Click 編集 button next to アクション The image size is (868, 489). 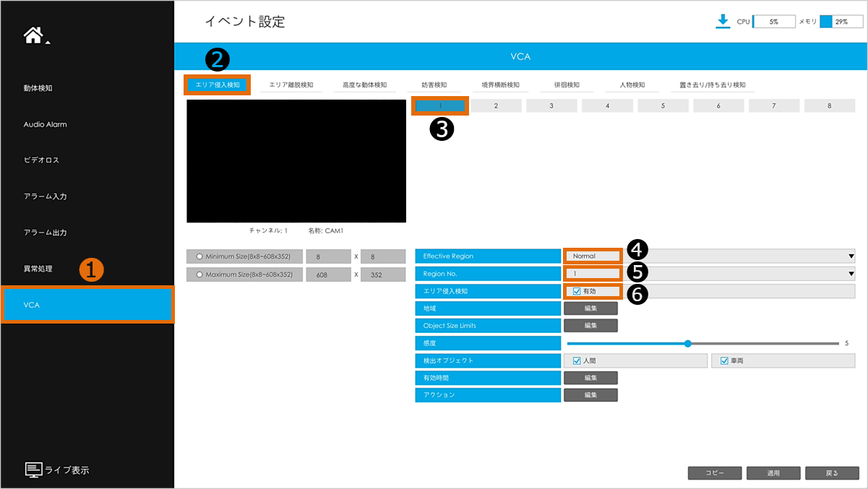(590, 395)
